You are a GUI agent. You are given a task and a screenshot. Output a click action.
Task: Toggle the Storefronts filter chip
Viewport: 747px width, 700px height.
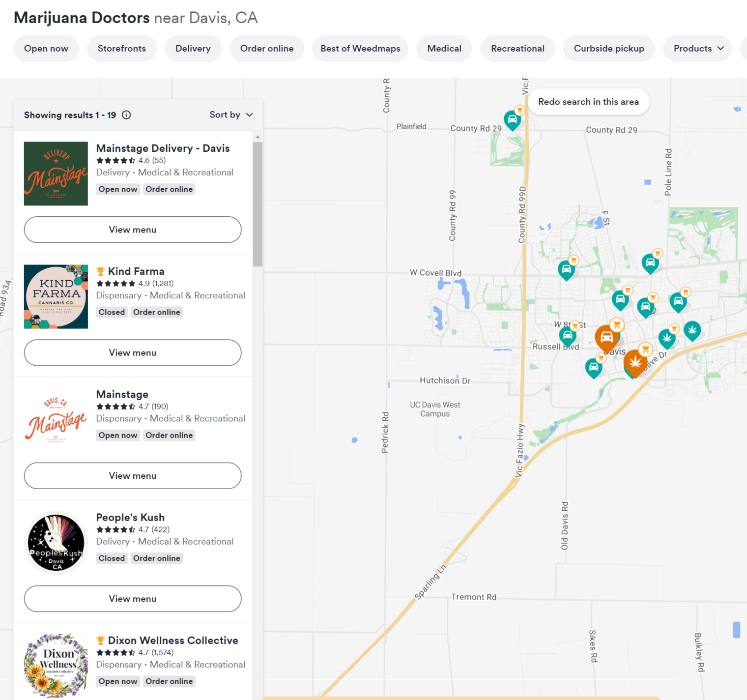122,48
